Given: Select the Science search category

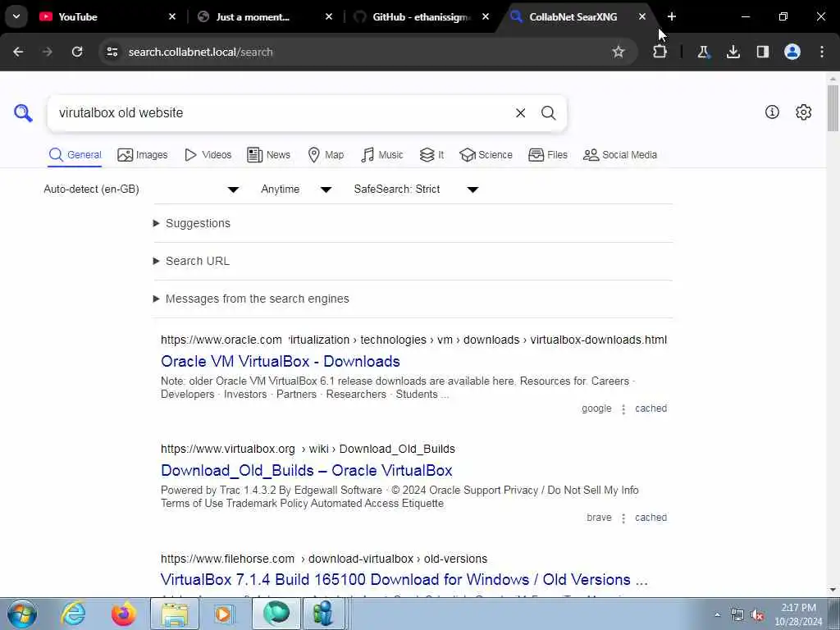Looking at the screenshot, I should coord(486,155).
